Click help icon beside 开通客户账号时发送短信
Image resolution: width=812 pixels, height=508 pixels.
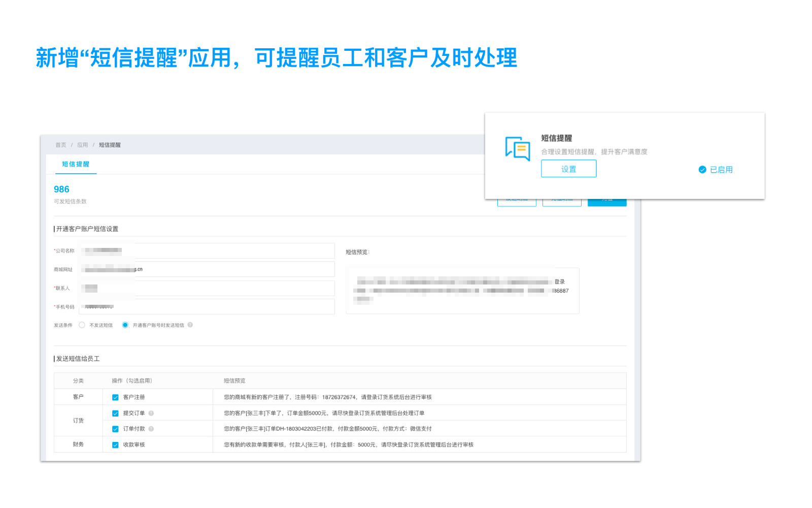190,325
